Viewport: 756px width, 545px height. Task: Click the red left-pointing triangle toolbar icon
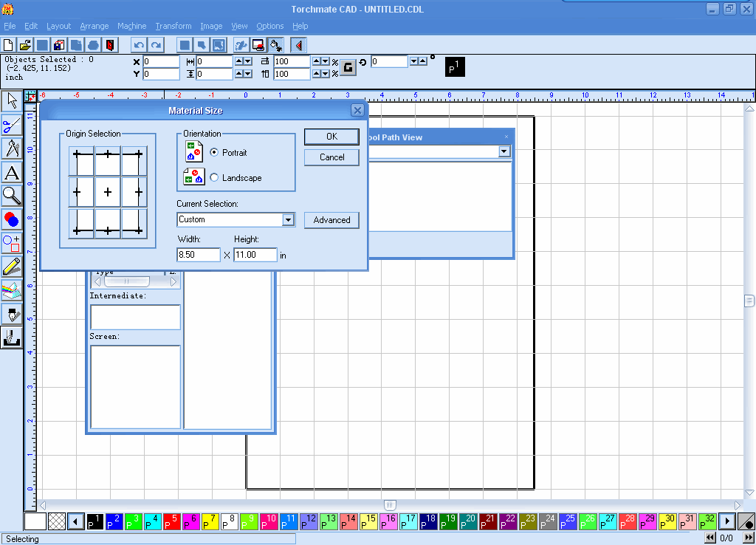(x=298, y=45)
